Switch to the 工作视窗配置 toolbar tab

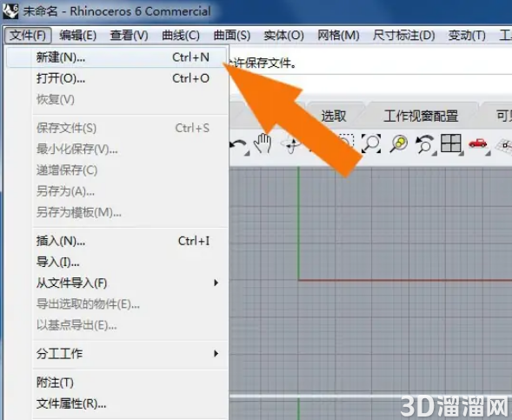(421, 116)
